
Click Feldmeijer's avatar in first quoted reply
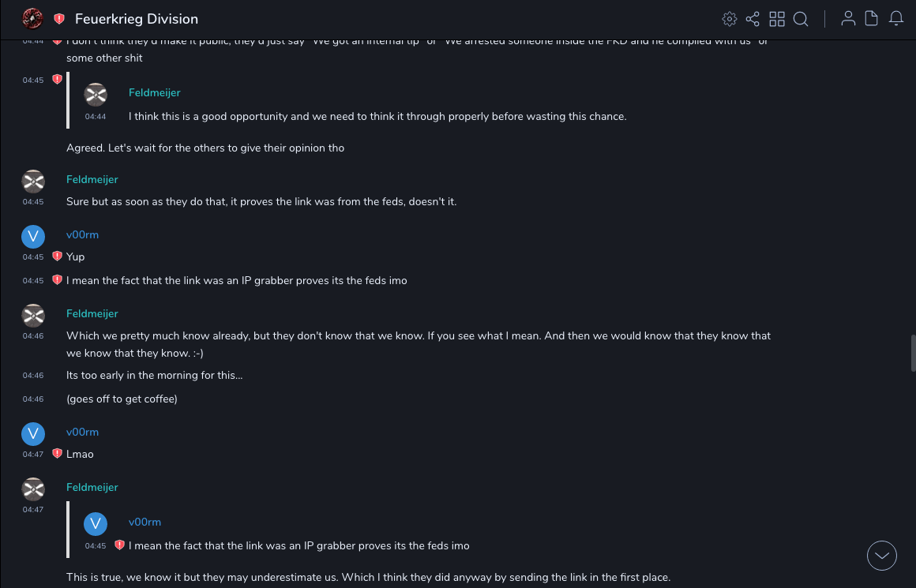(96, 94)
